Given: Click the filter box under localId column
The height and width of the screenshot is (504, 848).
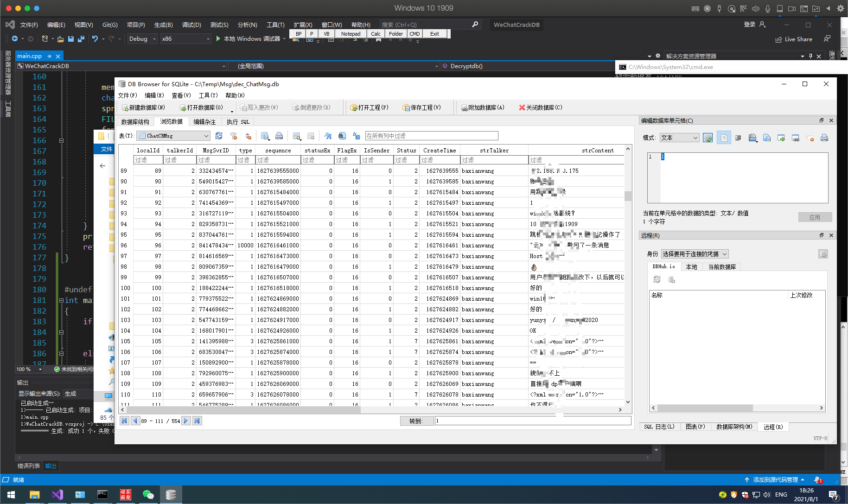Looking at the screenshot, I should tap(148, 160).
